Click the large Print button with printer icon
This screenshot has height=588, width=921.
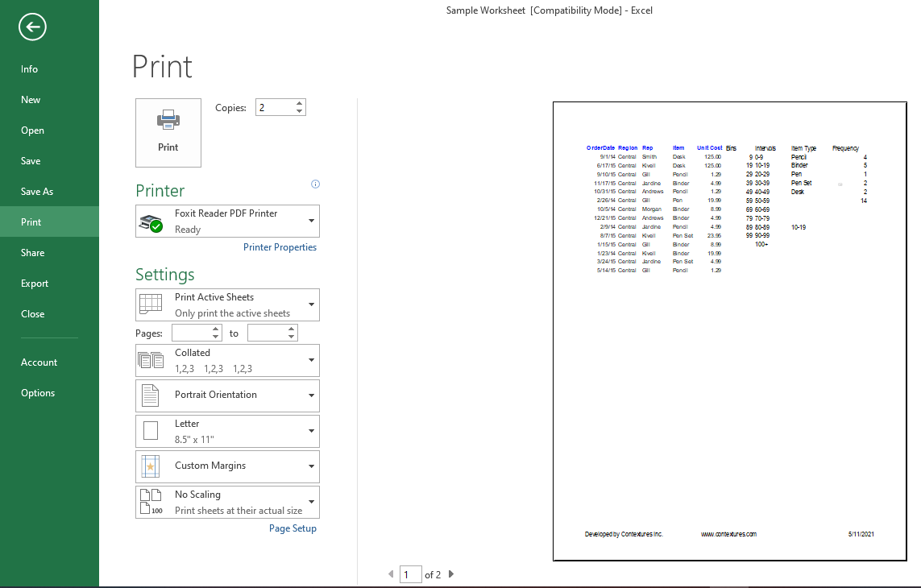click(168, 133)
